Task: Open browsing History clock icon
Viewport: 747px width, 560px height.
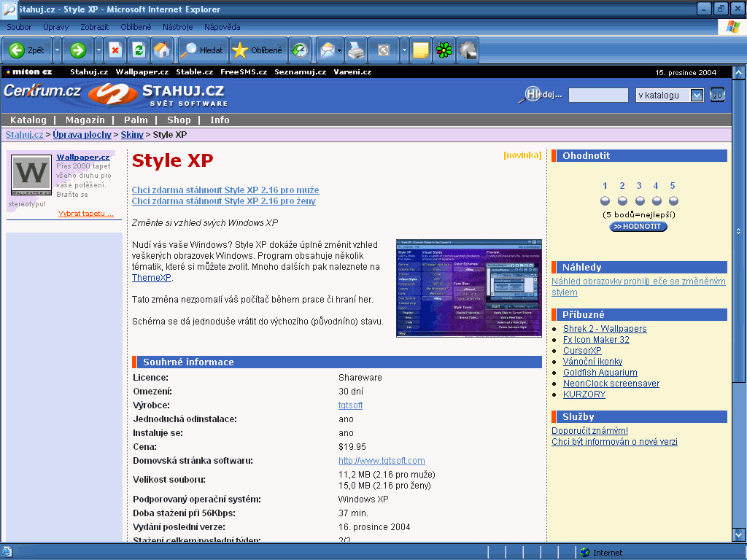Action: pos(300,50)
